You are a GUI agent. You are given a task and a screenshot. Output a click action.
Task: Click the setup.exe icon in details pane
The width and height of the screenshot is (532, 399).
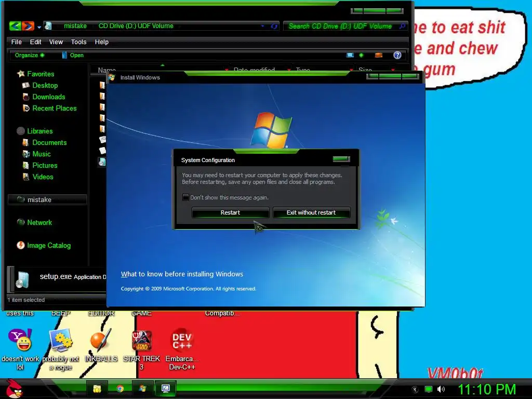23,280
